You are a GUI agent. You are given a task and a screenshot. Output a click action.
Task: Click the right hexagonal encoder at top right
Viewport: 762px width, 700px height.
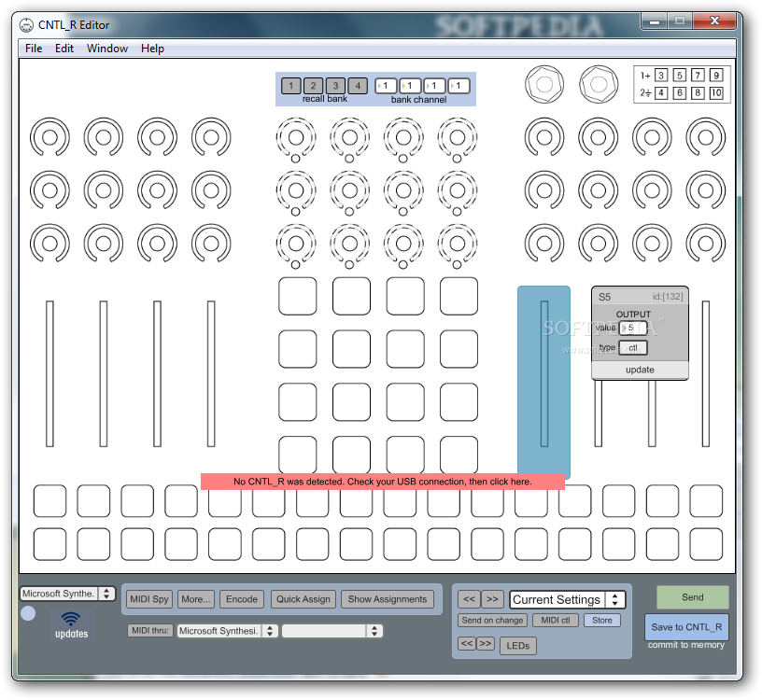[x=599, y=85]
